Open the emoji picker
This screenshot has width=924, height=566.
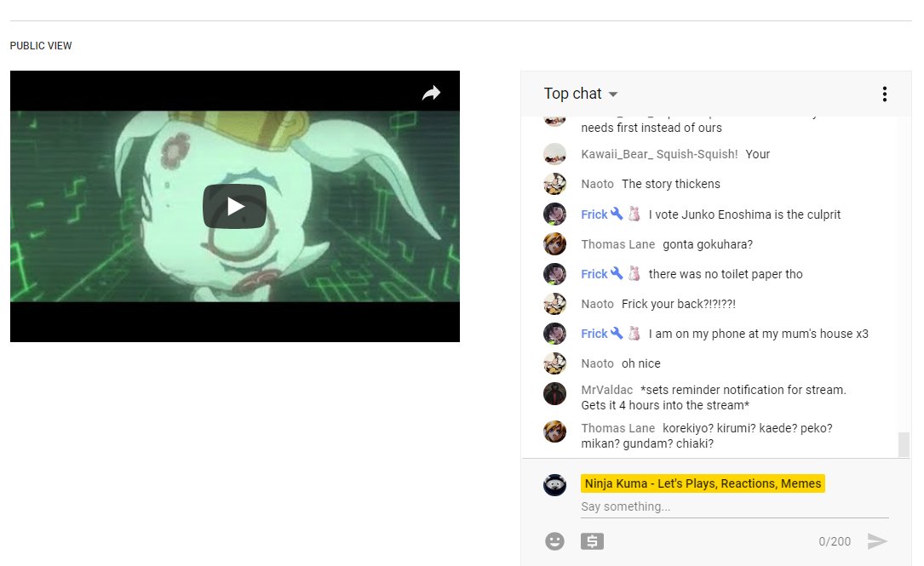tap(554, 541)
